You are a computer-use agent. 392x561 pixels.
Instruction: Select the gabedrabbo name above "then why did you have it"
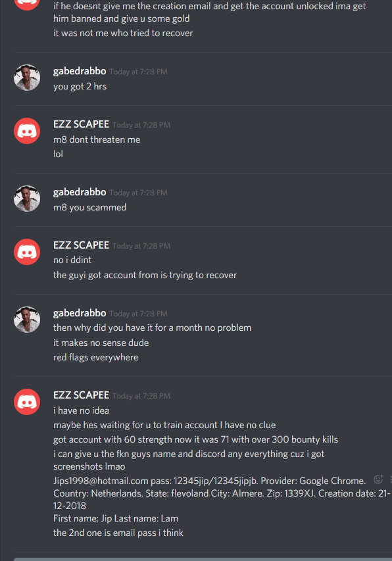tap(80, 313)
